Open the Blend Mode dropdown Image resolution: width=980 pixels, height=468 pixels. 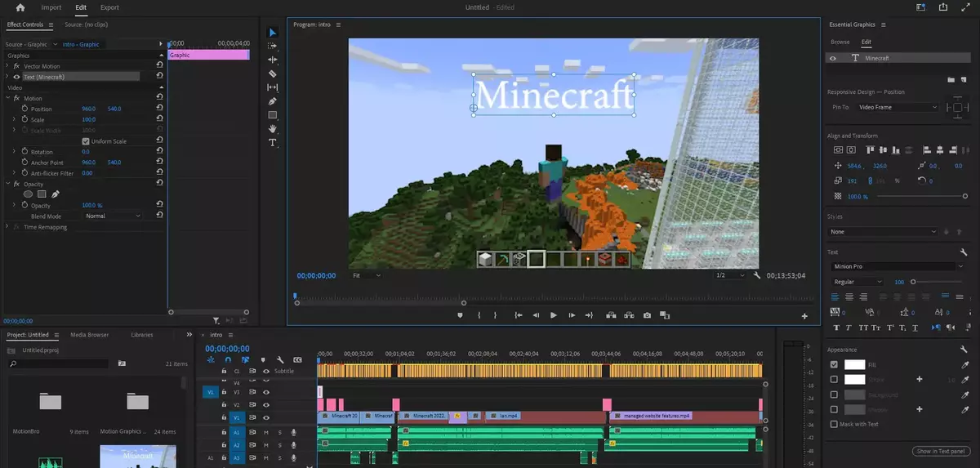[x=113, y=216]
